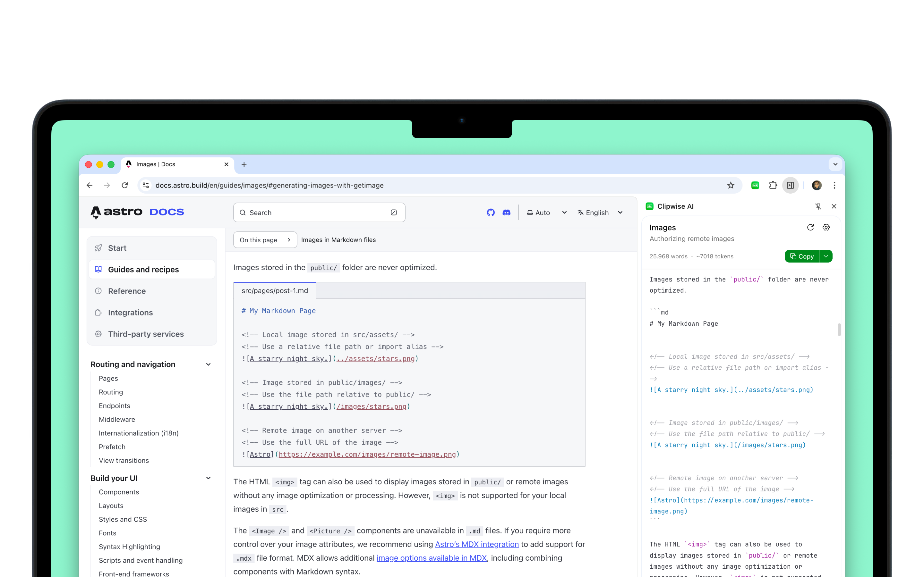
Task: Toggle the bookmark star for this page
Action: tap(731, 185)
